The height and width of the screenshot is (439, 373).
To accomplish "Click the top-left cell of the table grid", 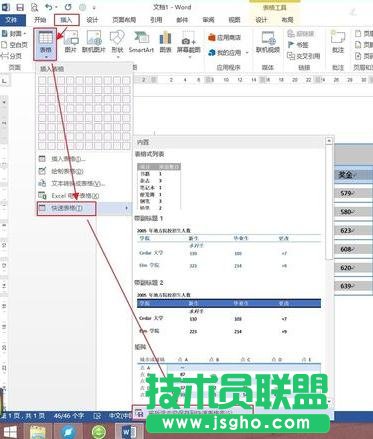I will click(42, 80).
